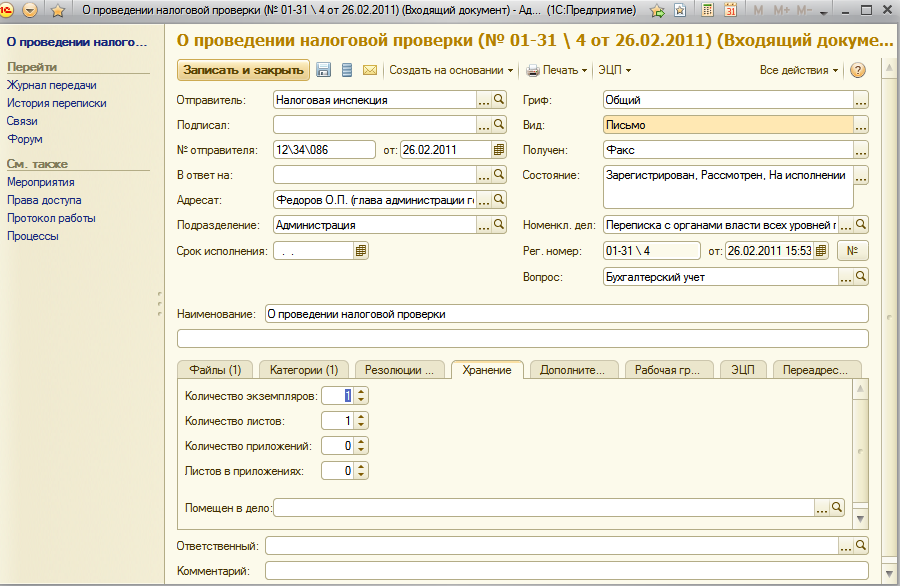Open the calendar of Рег. номер date

coord(821,251)
